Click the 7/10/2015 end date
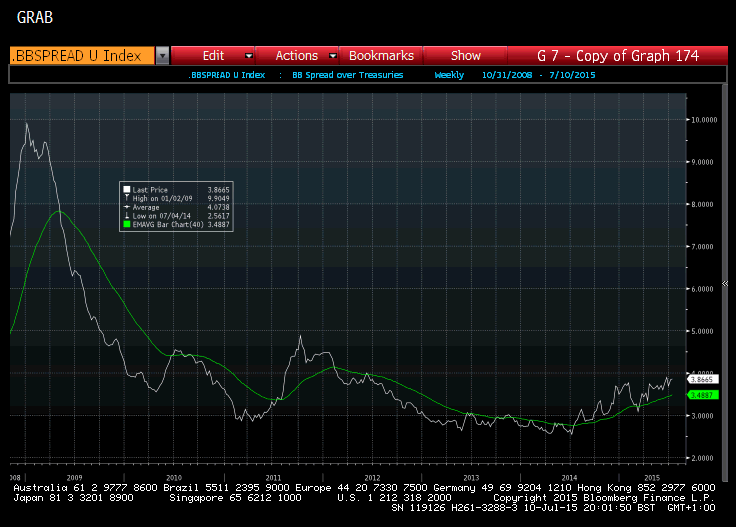The image size is (736, 527). pos(572,76)
